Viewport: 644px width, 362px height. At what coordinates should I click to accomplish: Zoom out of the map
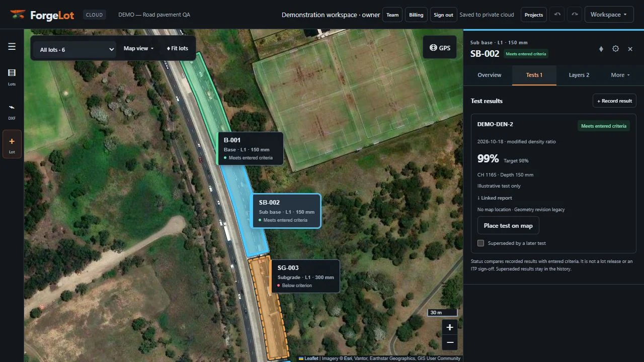(450, 342)
